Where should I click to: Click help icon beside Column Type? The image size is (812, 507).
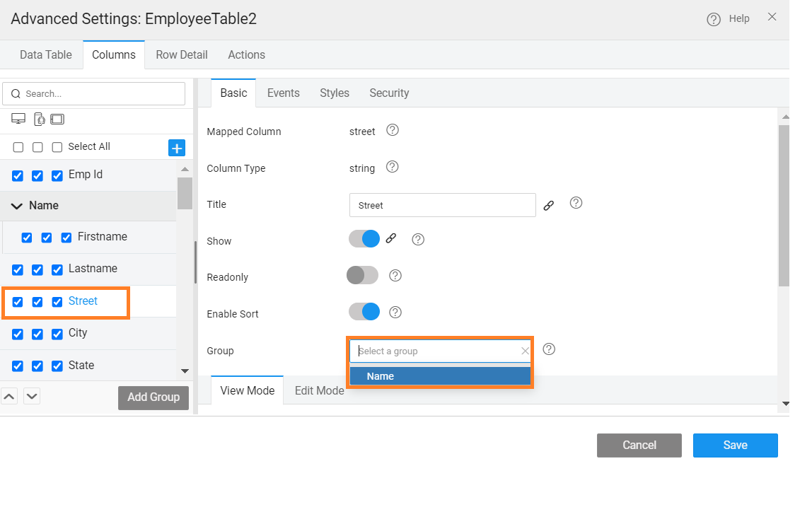click(392, 167)
